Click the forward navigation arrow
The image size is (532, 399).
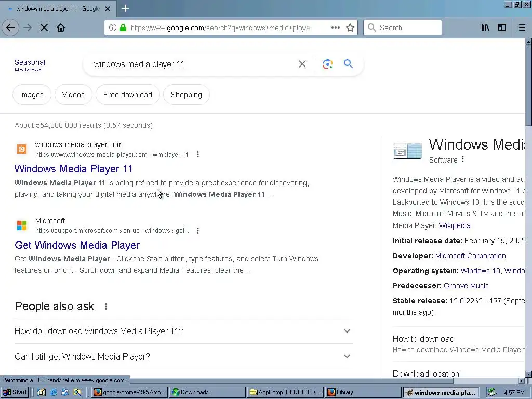point(28,28)
